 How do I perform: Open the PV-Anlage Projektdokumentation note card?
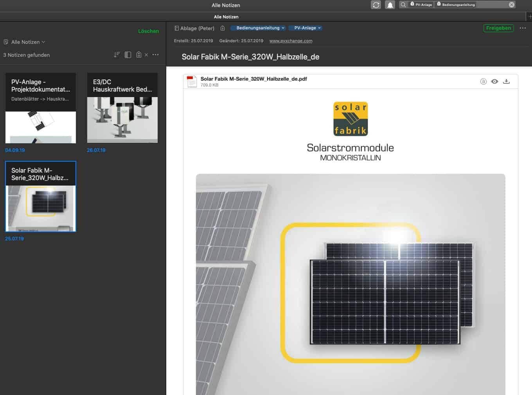pos(41,108)
